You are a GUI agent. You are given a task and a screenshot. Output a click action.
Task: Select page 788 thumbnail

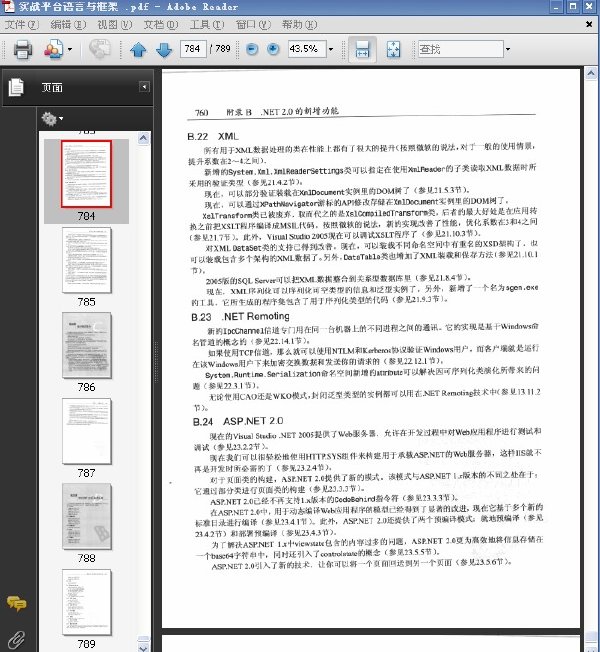[86, 516]
